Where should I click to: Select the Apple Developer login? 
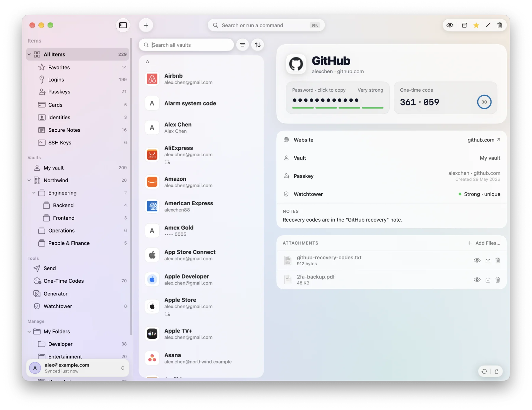click(201, 279)
